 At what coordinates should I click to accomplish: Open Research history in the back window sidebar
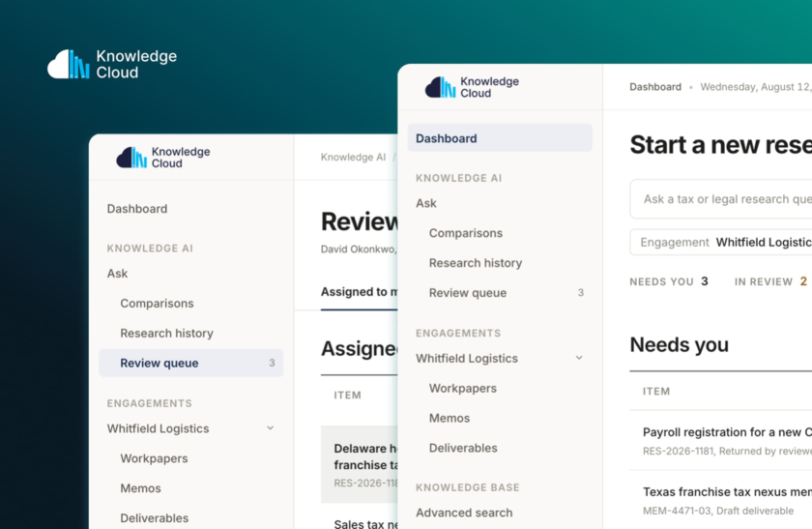pyautogui.click(x=166, y=333)
